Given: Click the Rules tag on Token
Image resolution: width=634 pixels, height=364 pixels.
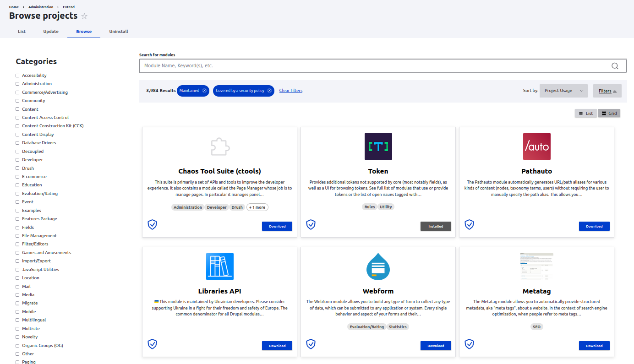Looking at the screenshot, I should 370,207.
